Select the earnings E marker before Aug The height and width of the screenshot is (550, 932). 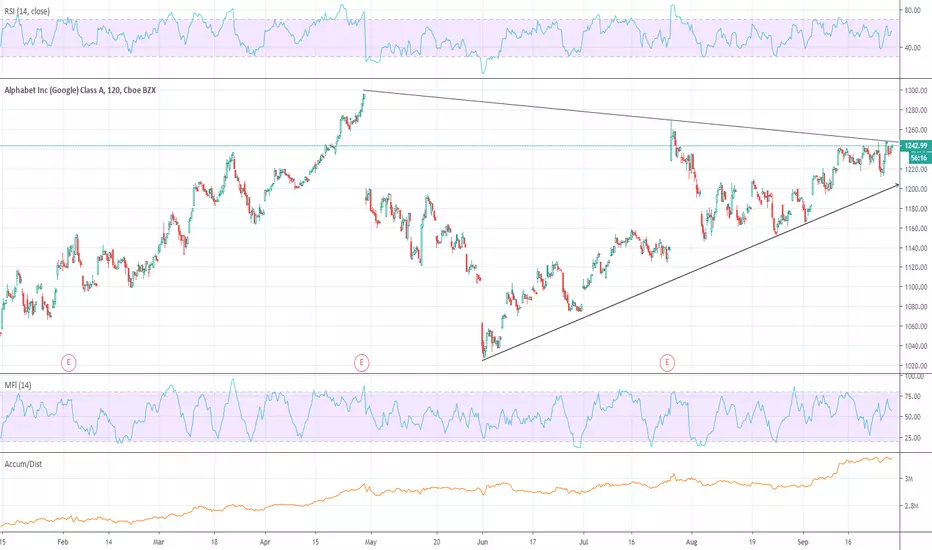(667, 362)
